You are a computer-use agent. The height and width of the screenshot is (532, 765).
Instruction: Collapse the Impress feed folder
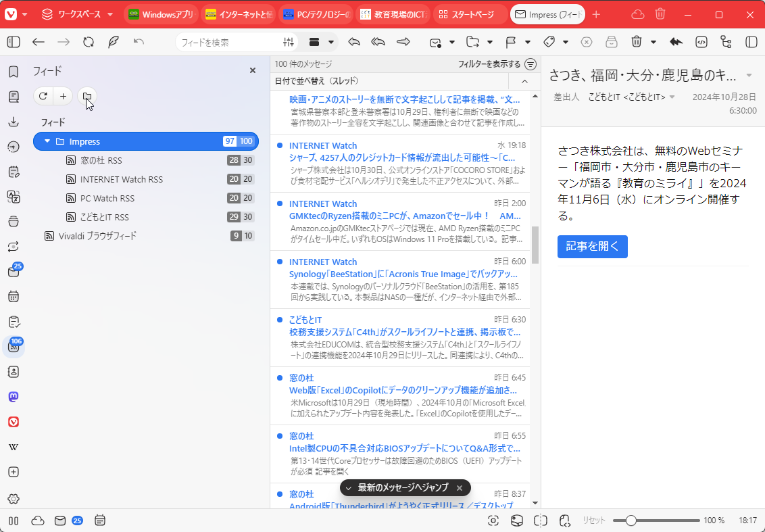[47, 141]
